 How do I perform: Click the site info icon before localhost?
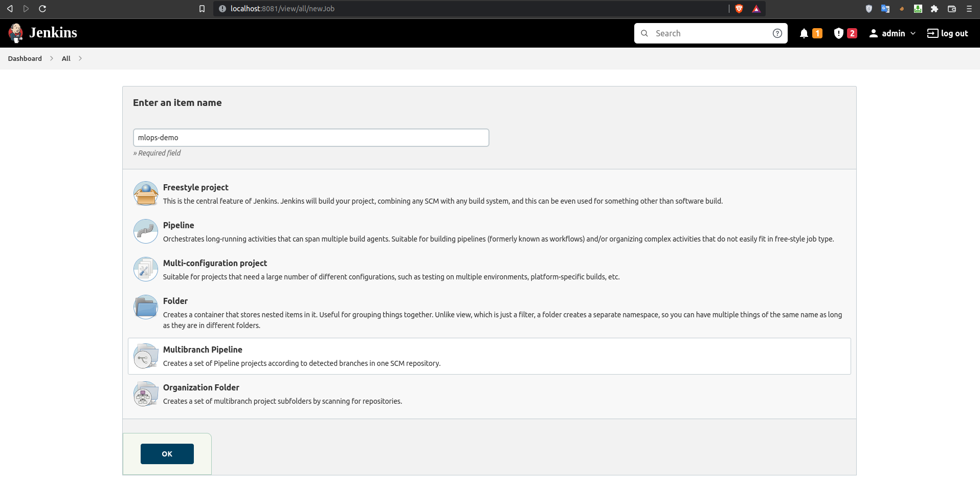tap(222, 9)
